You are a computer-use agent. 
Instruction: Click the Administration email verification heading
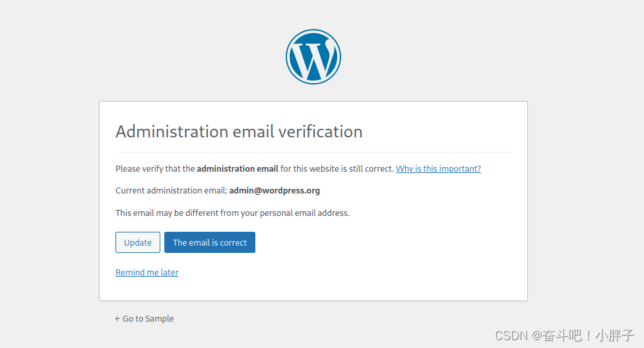point(239,131)
